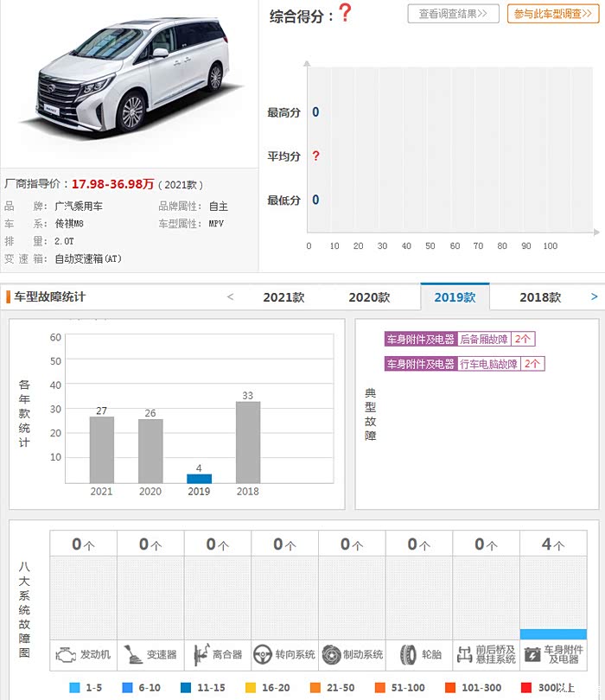Click the brake system (制动系统) disc icon

(330, 654)
